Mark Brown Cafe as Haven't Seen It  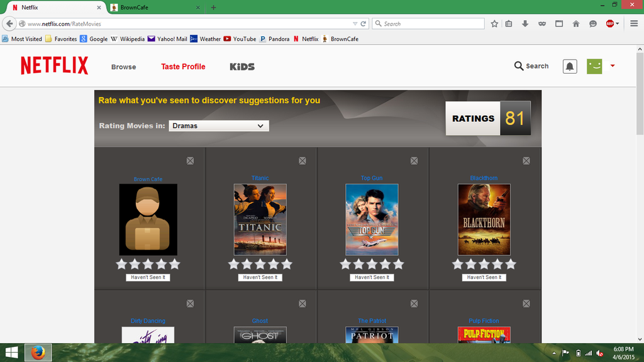(x=148, y=277)
